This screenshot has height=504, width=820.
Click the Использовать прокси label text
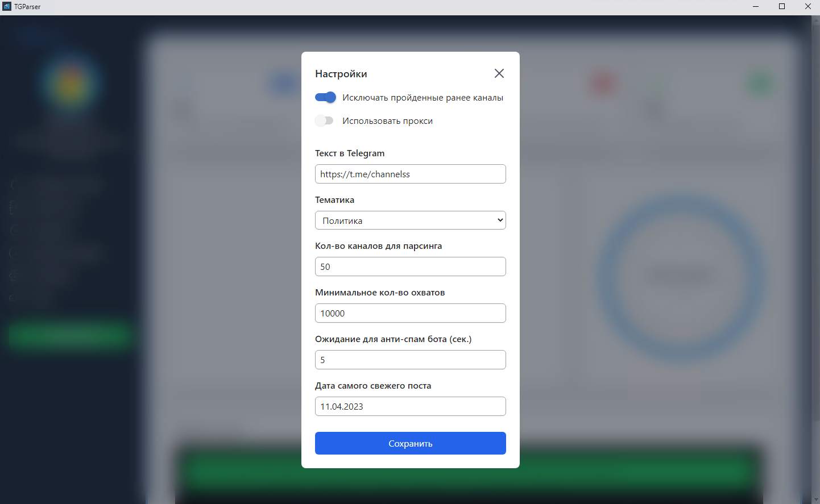coord(387,121)
